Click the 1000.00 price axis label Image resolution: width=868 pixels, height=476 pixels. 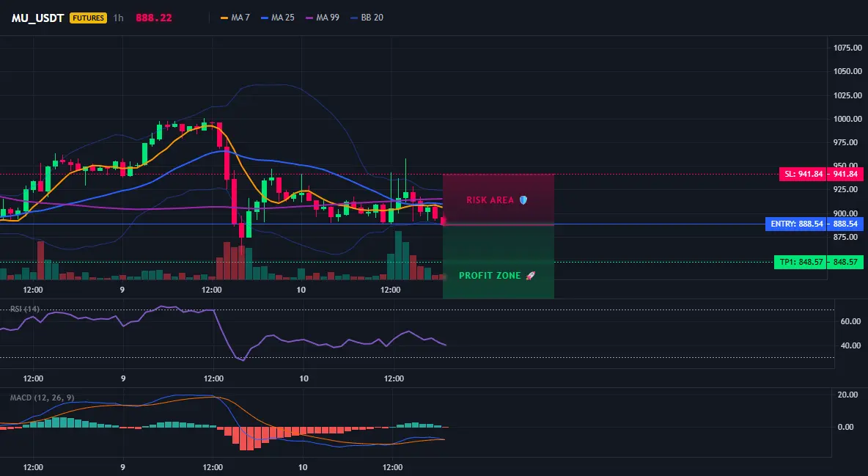(847, 119)
